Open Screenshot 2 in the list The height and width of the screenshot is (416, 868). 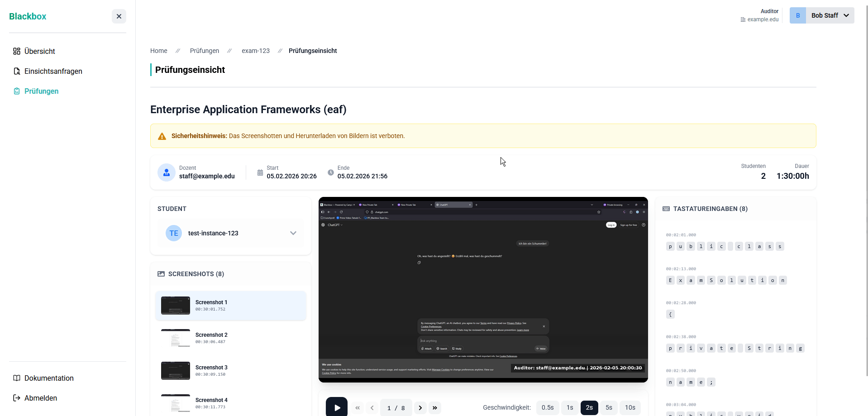point(231,338)
